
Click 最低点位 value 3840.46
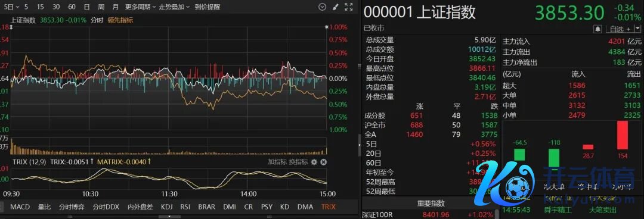(482, 78)
